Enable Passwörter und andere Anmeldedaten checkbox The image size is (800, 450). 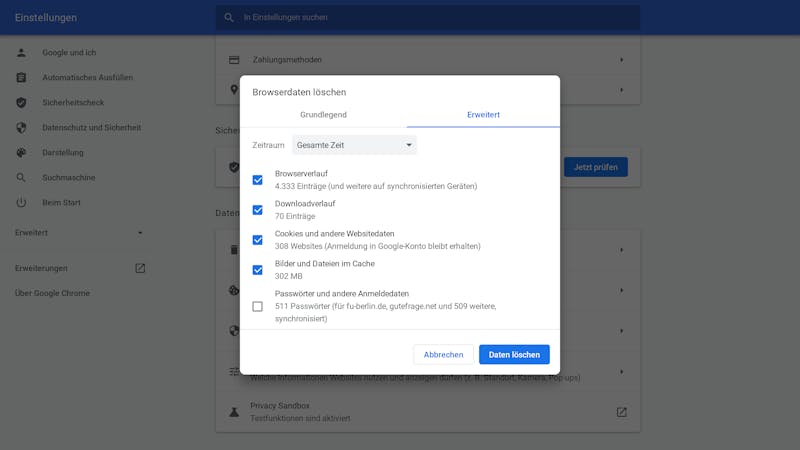tap(258, 306)
